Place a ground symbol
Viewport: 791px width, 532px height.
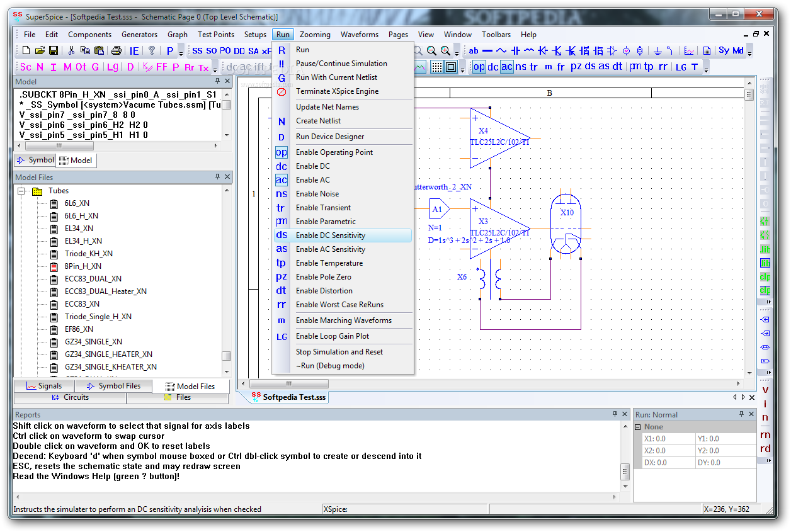[x=657, y=50]
